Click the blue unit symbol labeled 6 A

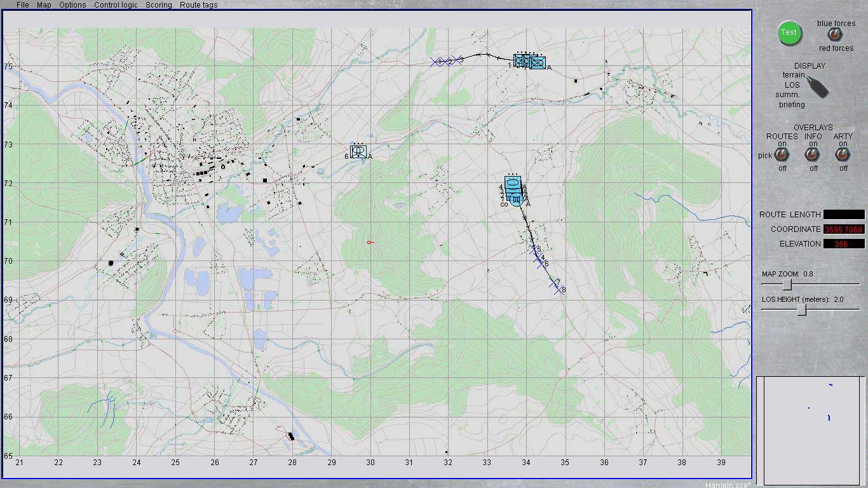358,151
